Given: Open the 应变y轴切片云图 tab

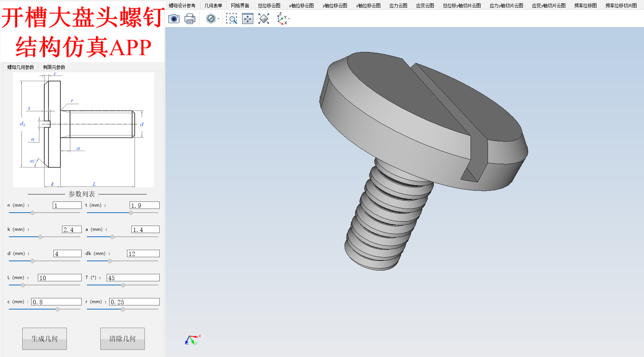Looking at the screenshot, I should pyautogui.click(x=549, y=6).
